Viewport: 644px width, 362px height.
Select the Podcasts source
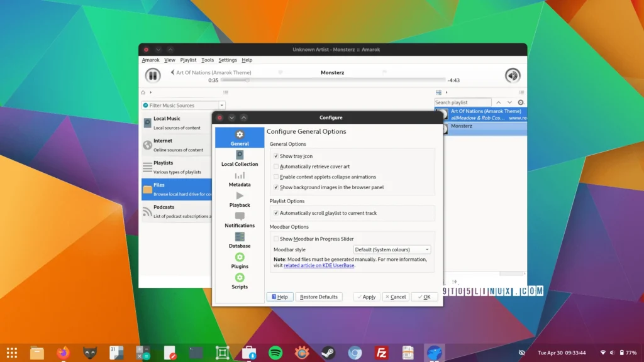click(x=177, y=211)
